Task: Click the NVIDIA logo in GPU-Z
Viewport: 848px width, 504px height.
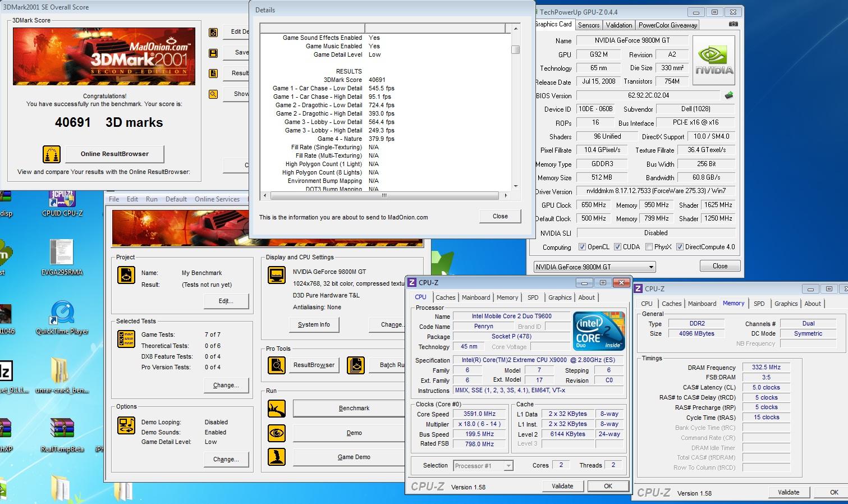Action: (714, 60)
